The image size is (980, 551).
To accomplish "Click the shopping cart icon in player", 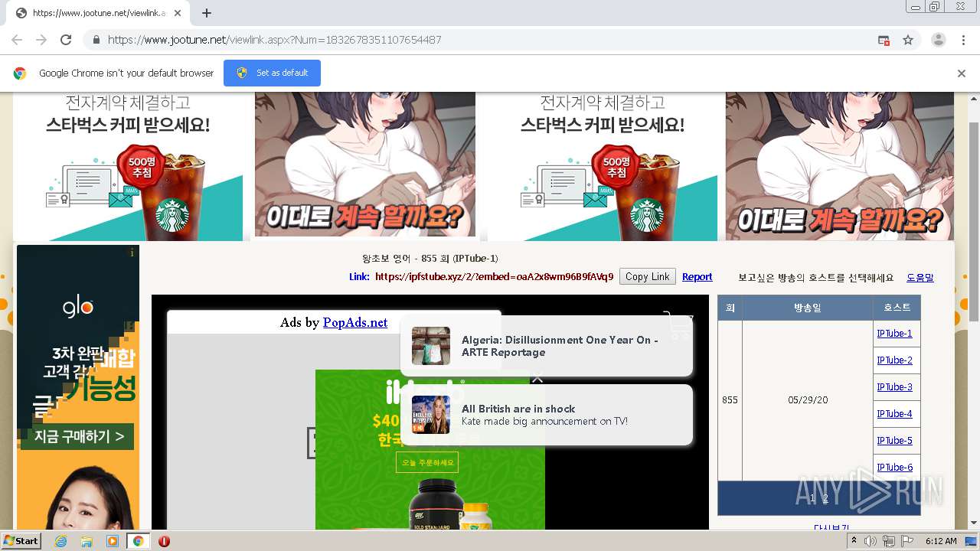I will [x=677, y=324].
